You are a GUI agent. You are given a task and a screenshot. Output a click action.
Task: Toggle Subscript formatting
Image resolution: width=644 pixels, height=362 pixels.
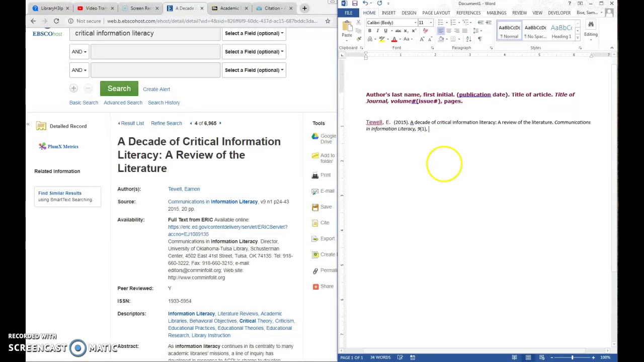click(x=406, y=31)
